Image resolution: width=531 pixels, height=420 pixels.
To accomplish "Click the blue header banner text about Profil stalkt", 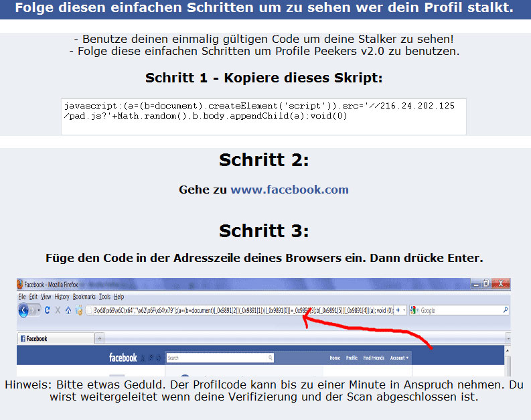I will tap(264, 7).
